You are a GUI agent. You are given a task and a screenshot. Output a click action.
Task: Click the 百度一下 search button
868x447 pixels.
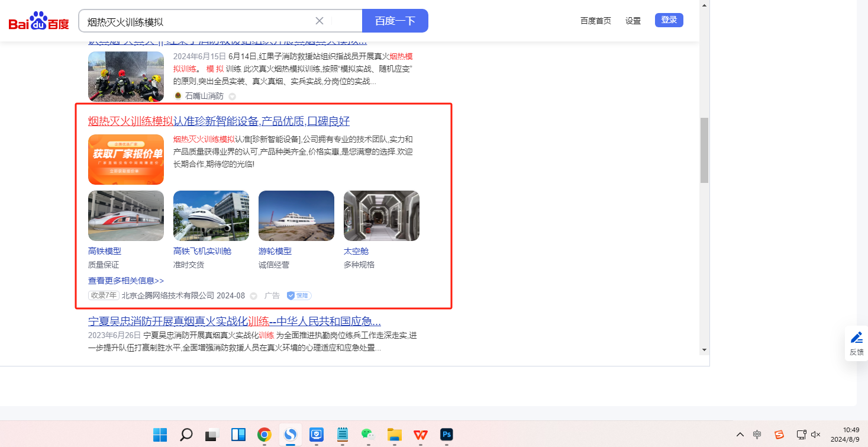click(x=395, y=21)
